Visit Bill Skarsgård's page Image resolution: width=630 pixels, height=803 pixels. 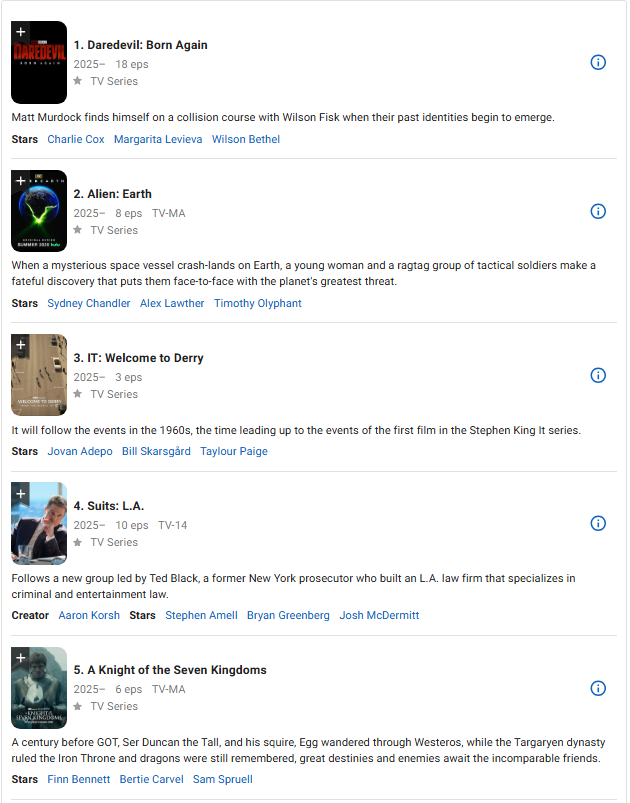156,451
